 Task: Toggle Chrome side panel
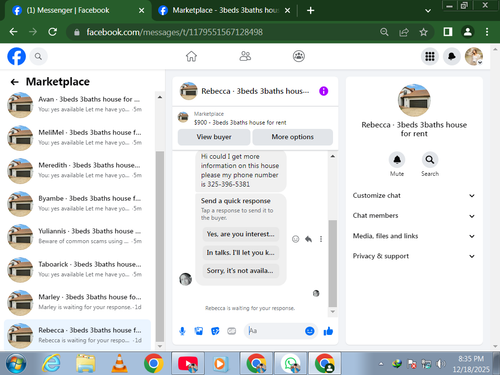(448, 32)
